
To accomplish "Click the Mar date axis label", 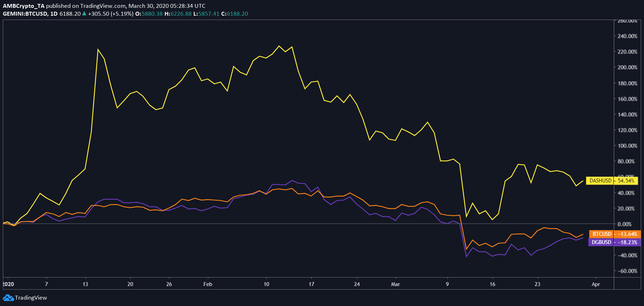I will pos(395,284).
